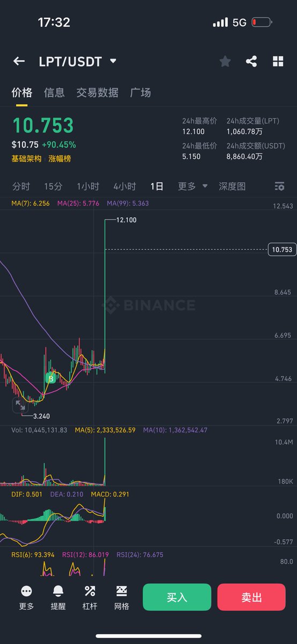The image size is (297, 644).
Task: Open 杠杆 margin trading icon
Action: [x=90, y=591]
